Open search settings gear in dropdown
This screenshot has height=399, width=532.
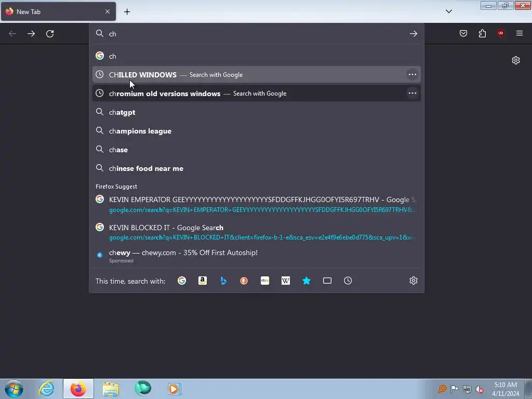point(413,281)
